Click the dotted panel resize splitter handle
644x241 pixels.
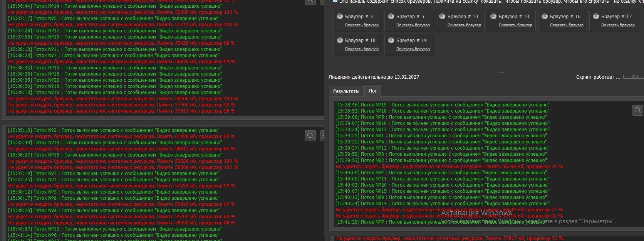point(500,73)
